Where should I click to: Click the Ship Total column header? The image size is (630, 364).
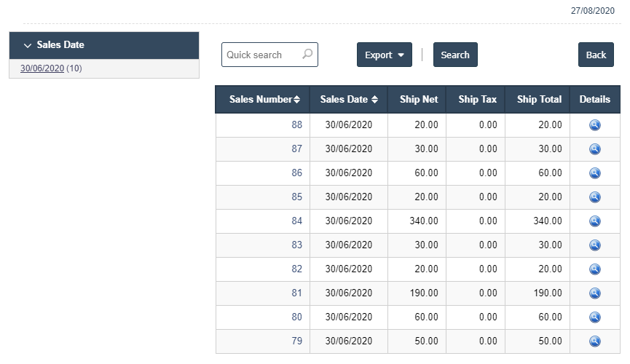pyautogui.click(x=539, y=99)
